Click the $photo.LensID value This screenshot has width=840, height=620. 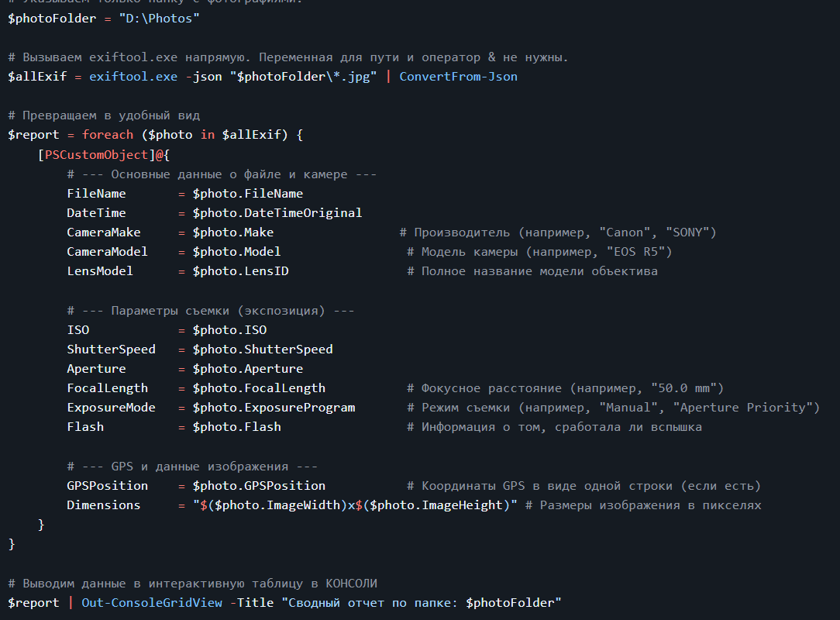(240, 271)
